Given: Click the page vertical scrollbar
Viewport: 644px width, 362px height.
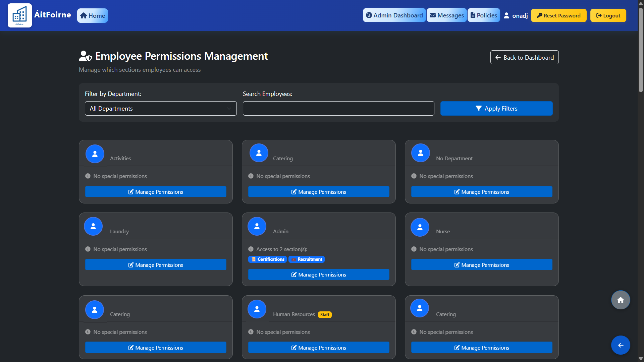Looking at the screenshot, I should (x=641, y=50).
